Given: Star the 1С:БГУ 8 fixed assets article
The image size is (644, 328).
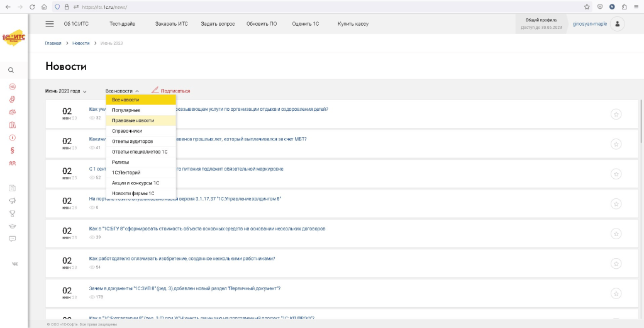Looking at the screenshot, I should (x=616, y=232).
